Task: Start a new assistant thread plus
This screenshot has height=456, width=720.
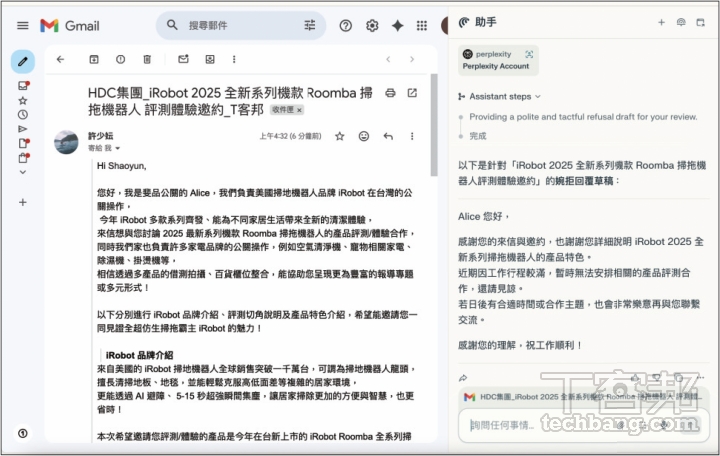Action: point(661,22)
